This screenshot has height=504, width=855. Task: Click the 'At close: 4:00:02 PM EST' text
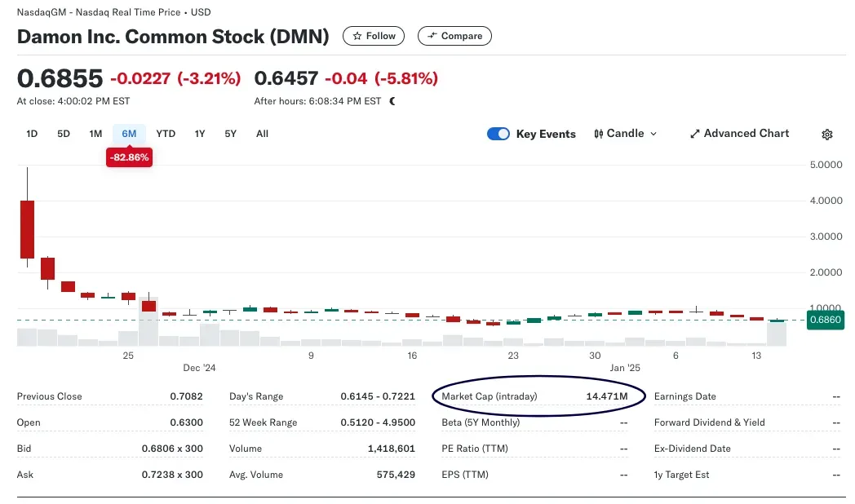tap(73, 101)
